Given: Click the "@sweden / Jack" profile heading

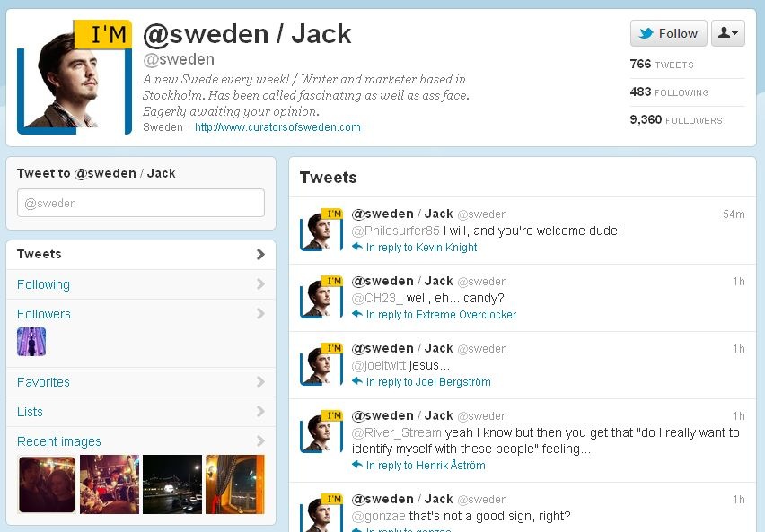Looking at the screenshot, I should point(247,34).
